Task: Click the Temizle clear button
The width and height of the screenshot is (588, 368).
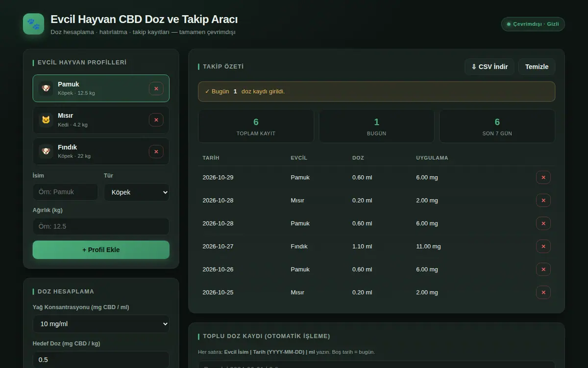Action: 537,67
